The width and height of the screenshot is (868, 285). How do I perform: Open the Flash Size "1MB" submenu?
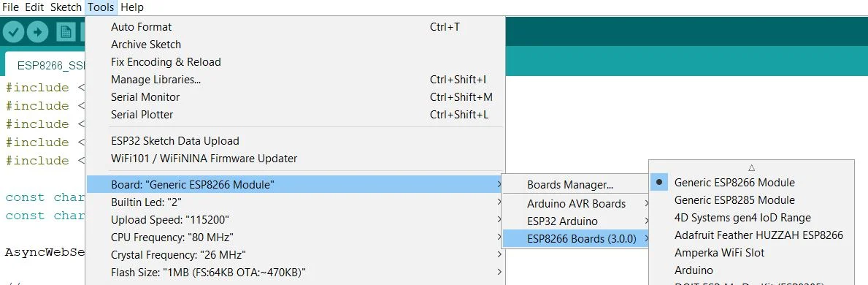click(x=296, y=273)
